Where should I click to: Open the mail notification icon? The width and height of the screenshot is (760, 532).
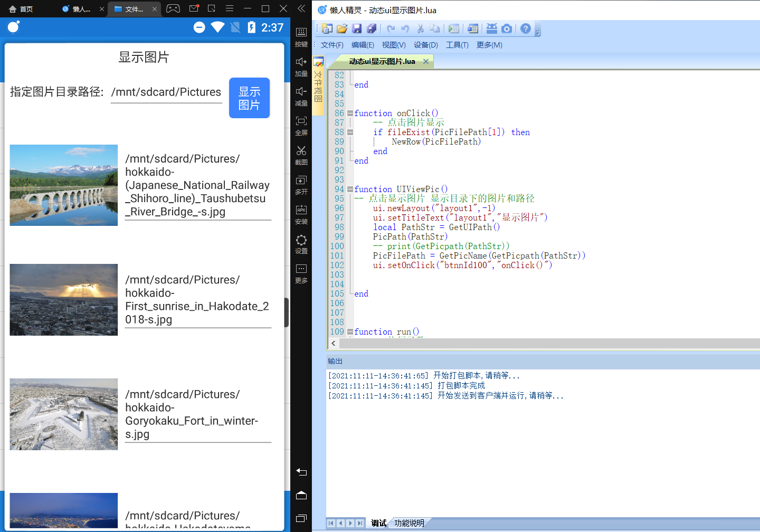194,8
